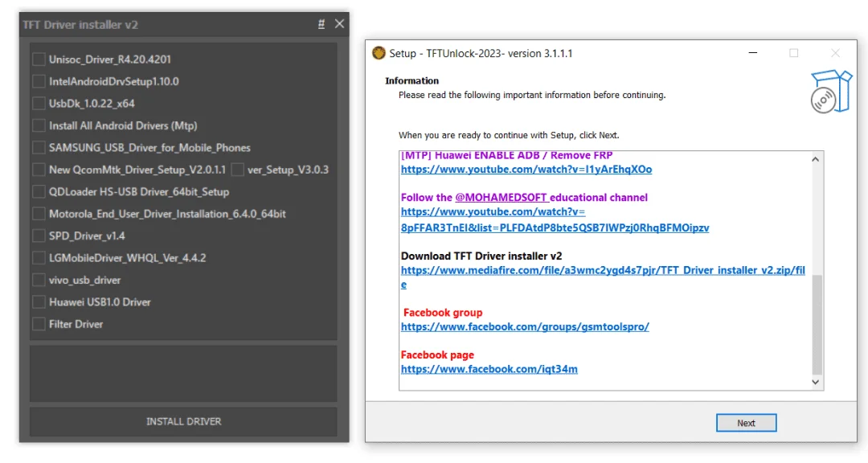Screen dimensions: 868x463
Task: Click the red 'Facebook page' heading text
Action: coord(437,355)
